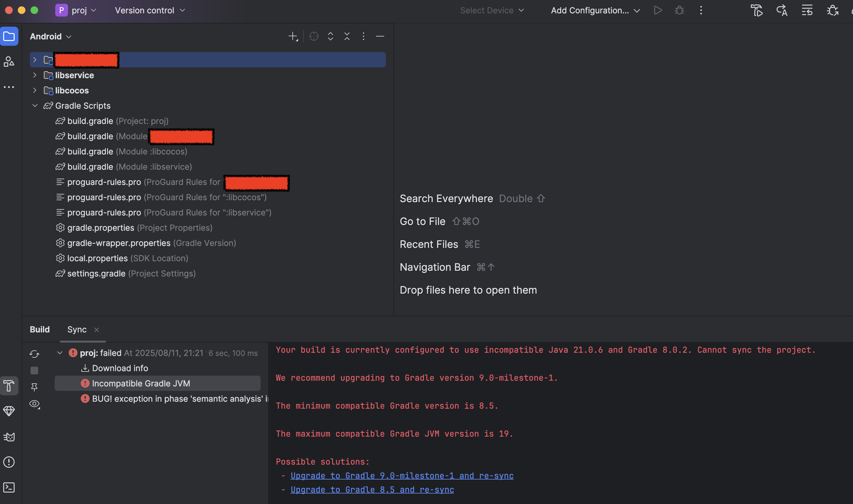The image size is (853, 504).
Task: Select the Download info build entry
Action: point(115,368)
